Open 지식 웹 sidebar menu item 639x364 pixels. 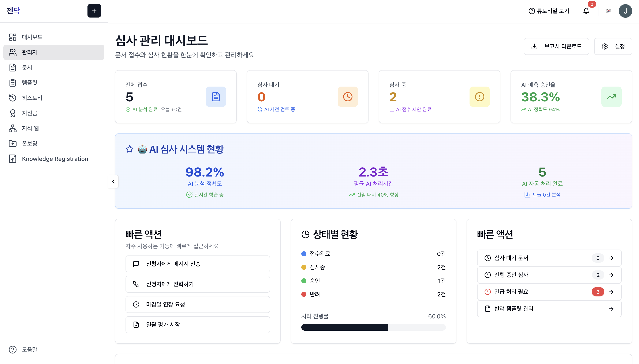click(30, 128)
